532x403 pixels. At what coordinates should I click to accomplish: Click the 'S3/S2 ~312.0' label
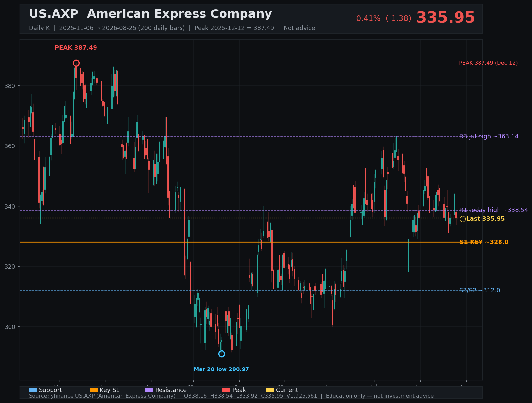[x=479, y=290]
